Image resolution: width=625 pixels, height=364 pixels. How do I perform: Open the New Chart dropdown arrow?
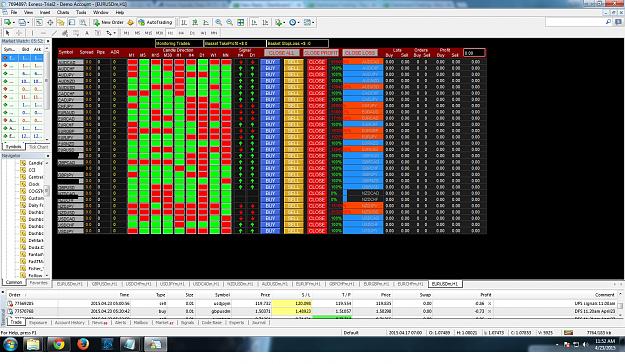(14, 22)
